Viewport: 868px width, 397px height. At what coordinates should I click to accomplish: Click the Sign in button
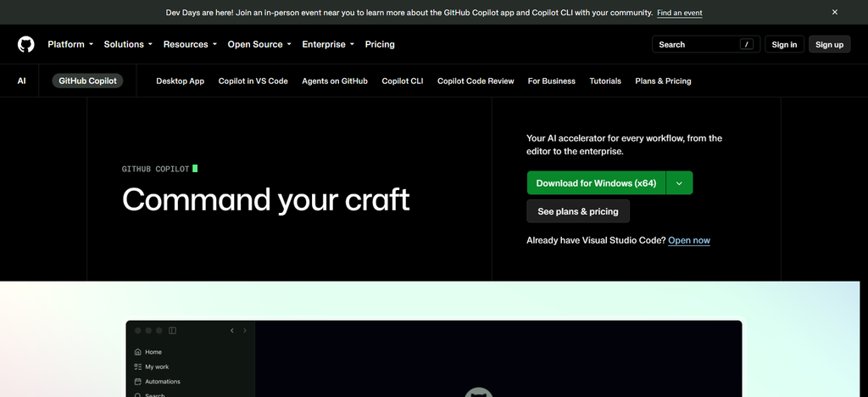[x=784, y=44]
